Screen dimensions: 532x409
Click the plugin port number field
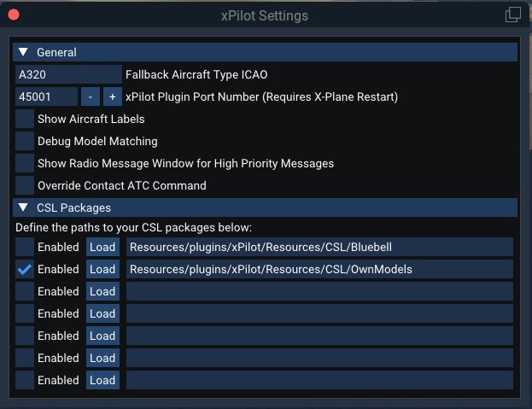click(x=46, y=97)
